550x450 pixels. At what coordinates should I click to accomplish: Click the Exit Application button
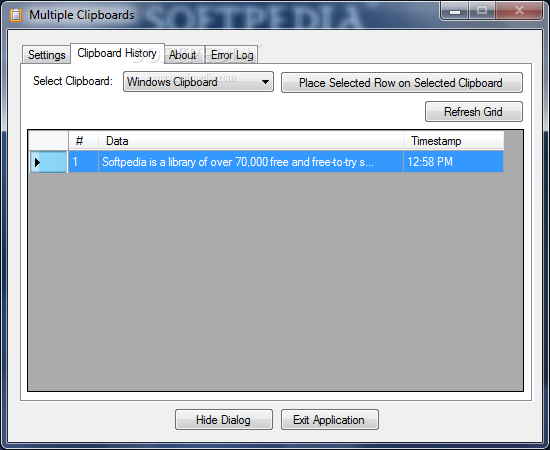329,419
